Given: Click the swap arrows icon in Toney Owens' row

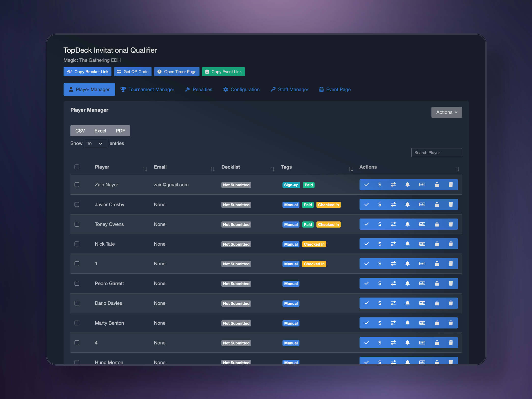Looking at the screenshot, I should click(x=393, y=224).
